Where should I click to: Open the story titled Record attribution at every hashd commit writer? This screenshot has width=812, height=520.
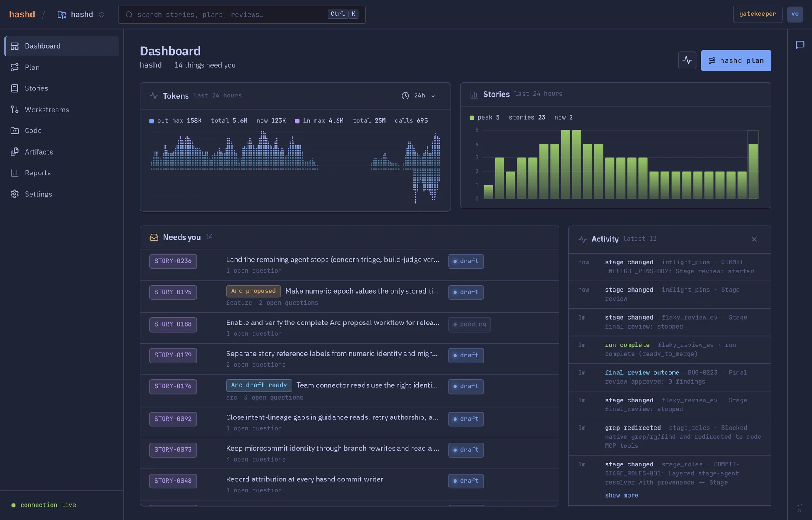(x=304, y=479)
